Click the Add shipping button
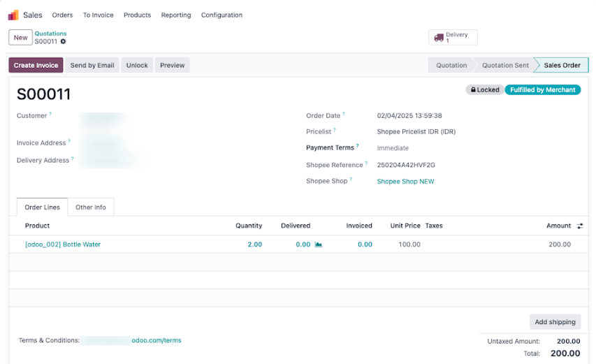The width and height of the screenshot is (596, 364). point(555,322)
